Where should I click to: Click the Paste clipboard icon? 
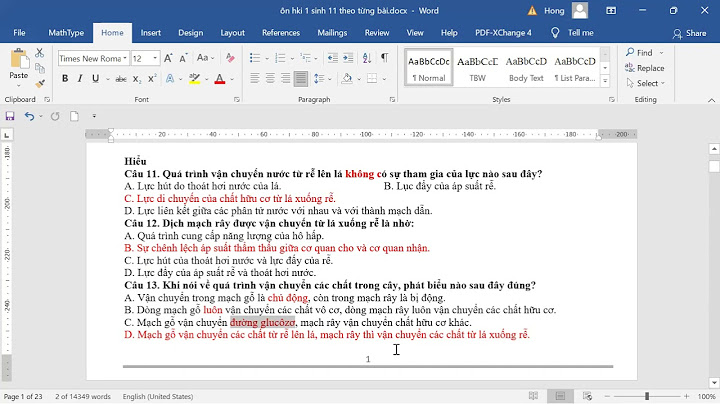tap(19, 60)
